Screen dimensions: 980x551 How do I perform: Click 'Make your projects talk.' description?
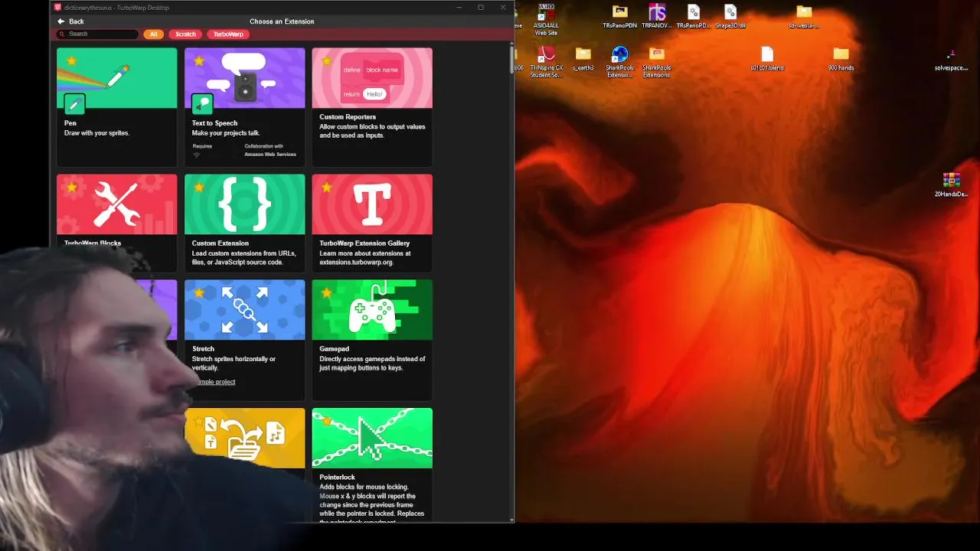(226, 133)
